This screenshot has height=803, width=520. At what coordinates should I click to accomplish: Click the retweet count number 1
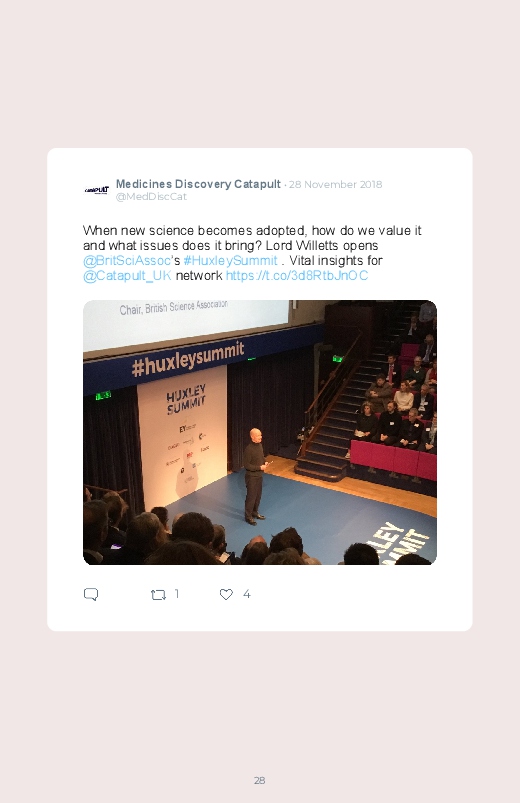coord(177,594)
